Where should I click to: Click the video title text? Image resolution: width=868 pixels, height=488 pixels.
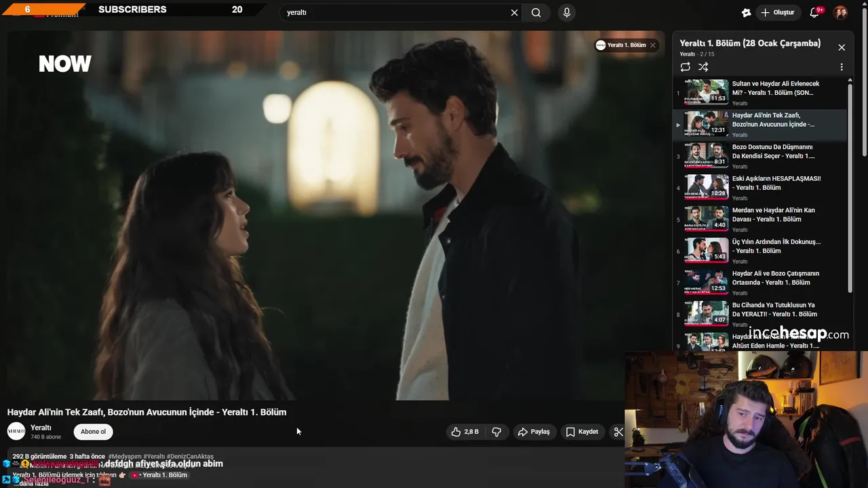point(146,412)
